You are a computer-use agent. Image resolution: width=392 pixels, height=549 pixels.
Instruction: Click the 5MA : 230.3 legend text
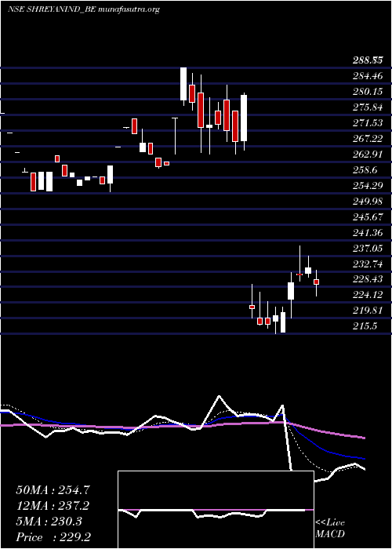49,522
